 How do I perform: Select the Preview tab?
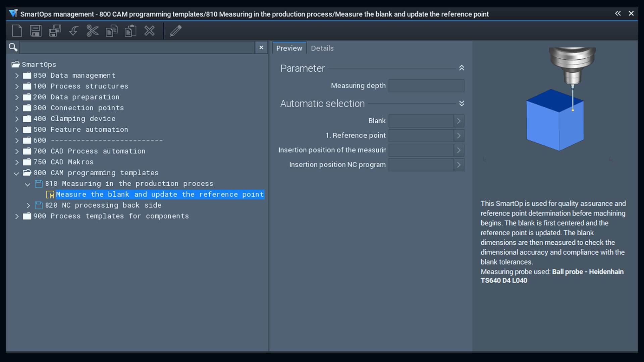289,48
